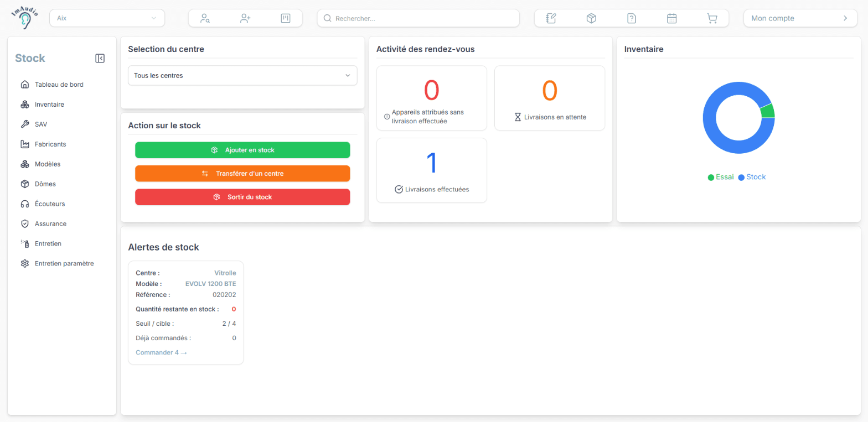
Task: Open the SAV section
Action: click(41, 124)
